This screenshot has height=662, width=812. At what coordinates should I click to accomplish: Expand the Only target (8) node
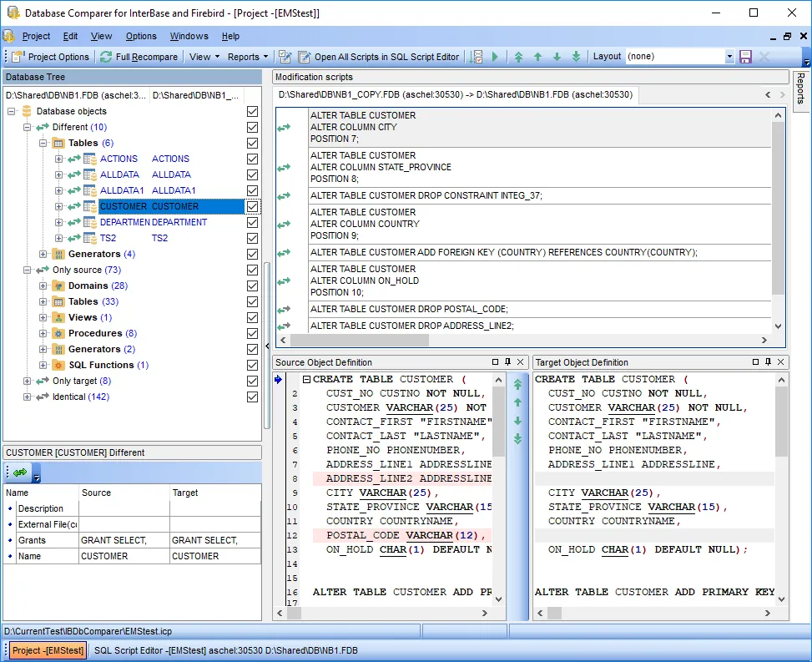point(28,381)
